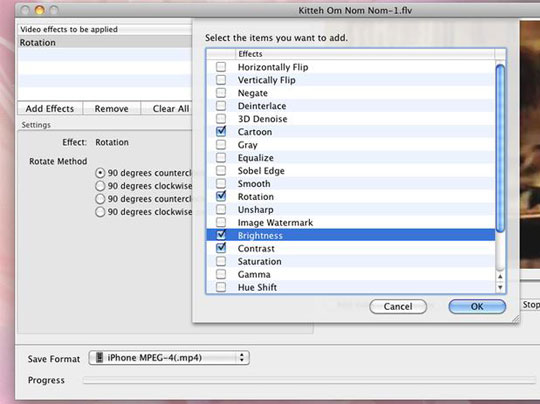Image resolution: width=540 pixels, height=404 pixels.
Task: Check the Hue Shift checkbox
Action: click(x=221, y=287)
